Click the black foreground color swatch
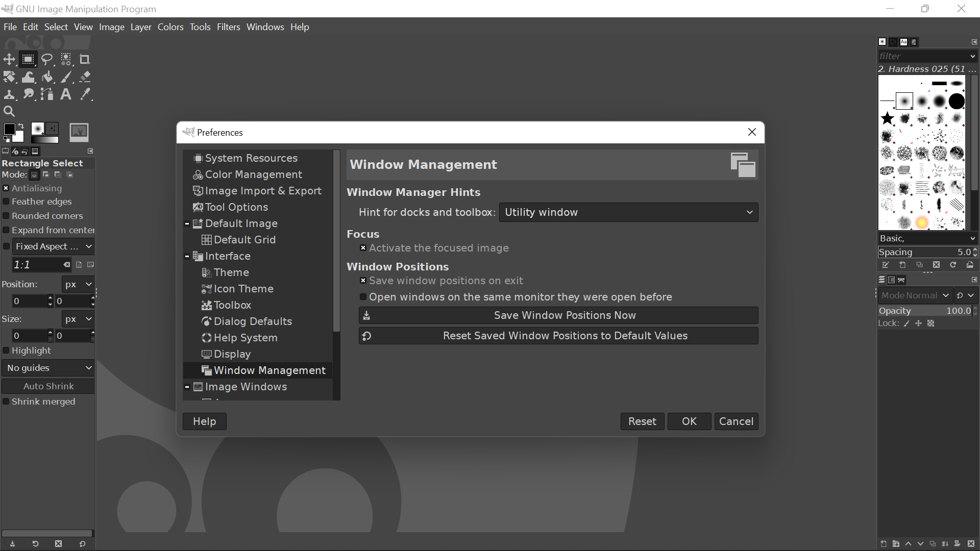The image size is (980, 551). [9, 129]
